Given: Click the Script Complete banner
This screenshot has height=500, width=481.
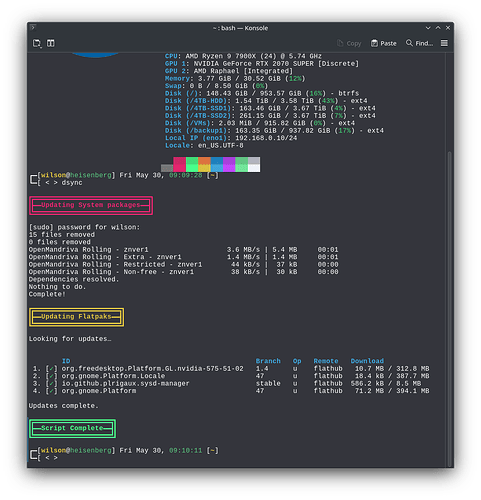Looking at the screenshot, I should (72, 428).
